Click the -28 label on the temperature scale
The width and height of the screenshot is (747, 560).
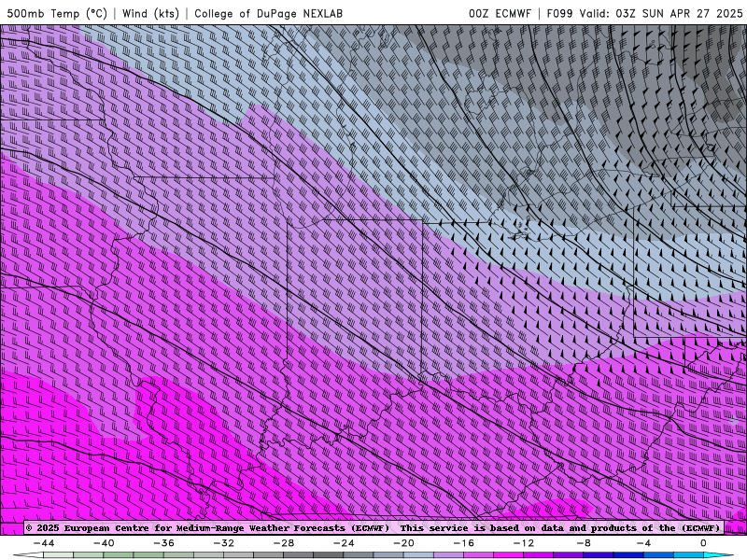284,543
